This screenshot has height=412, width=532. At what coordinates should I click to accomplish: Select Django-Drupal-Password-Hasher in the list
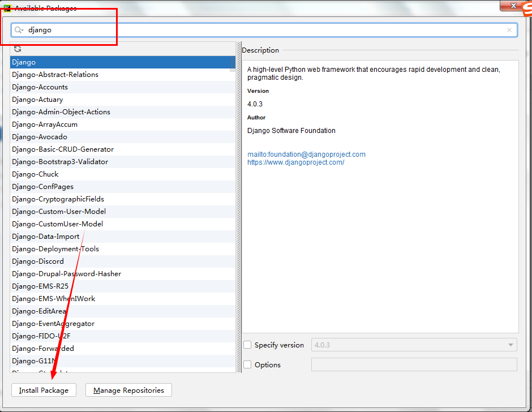pyautogui.click(x=122, y=274)
